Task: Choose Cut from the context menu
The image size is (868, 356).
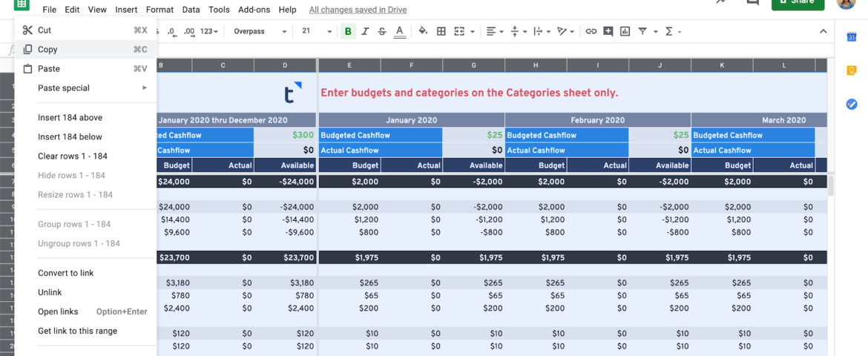Action: 86,30
